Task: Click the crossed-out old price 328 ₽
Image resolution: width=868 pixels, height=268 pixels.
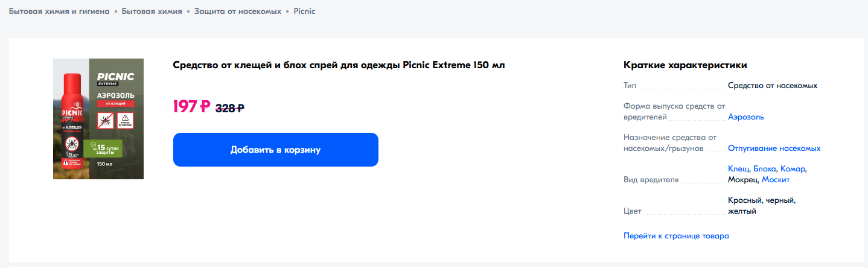Action: [x=230, y=109]
